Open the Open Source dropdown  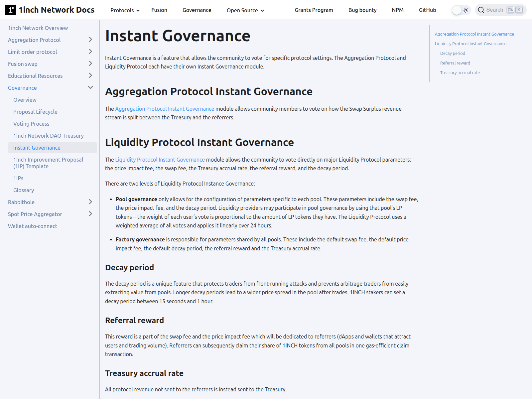[x=245, y=10]
